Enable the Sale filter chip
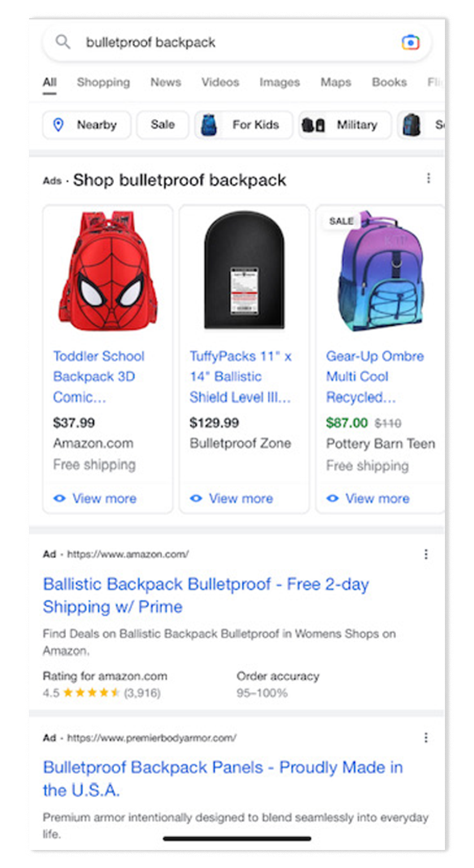Viewport: 474px width, 868px height. [x=162, y=125]
